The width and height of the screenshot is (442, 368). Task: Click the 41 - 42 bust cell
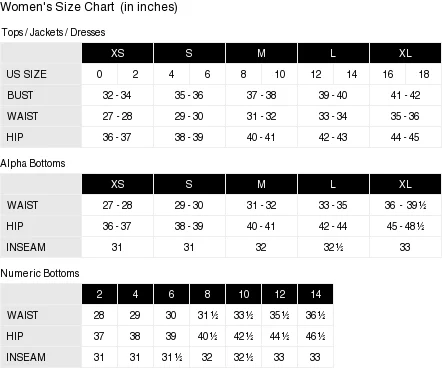tap(405, 95)
